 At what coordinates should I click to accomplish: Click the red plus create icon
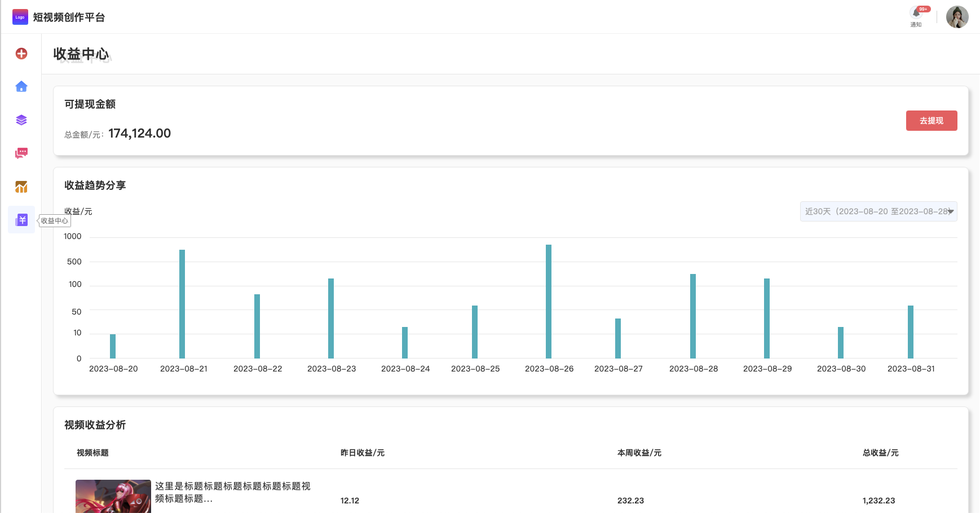21,54
